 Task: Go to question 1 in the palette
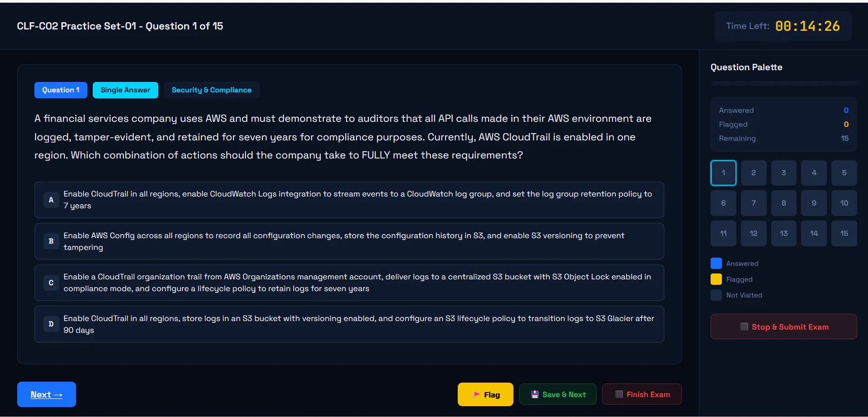pos(723,173)
